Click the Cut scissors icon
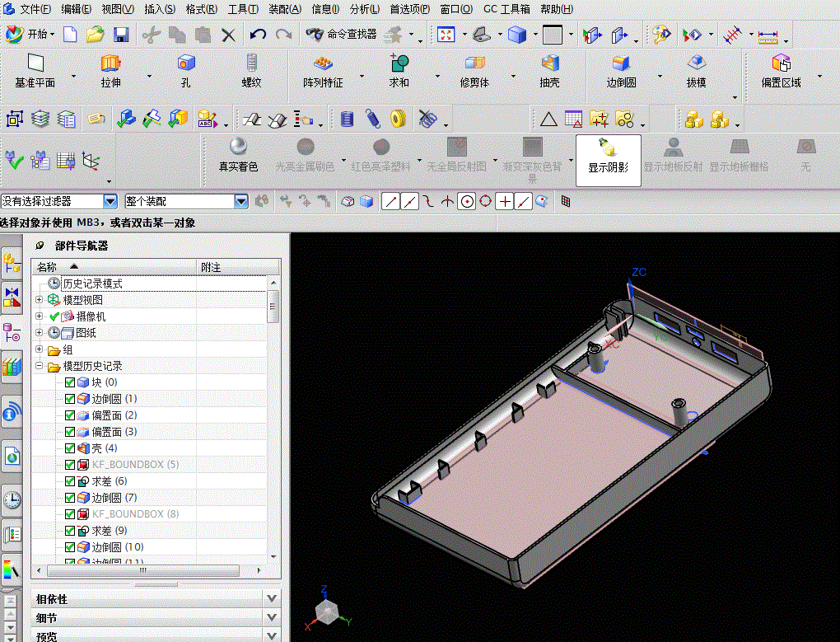This screenshot has height=642, width=840. coord(151,35)
